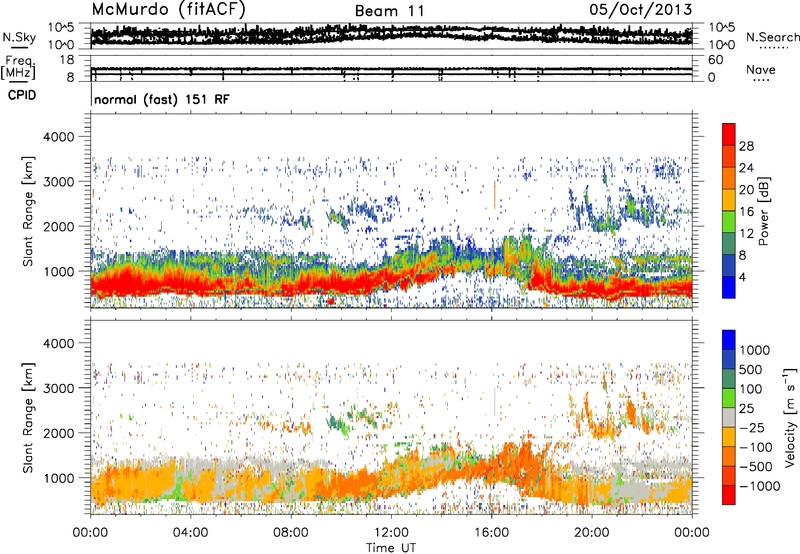Screen dimensions: 800x554
Task: Click velocity colorbar segment between -500 and -1000
Action: coord(729,475)
